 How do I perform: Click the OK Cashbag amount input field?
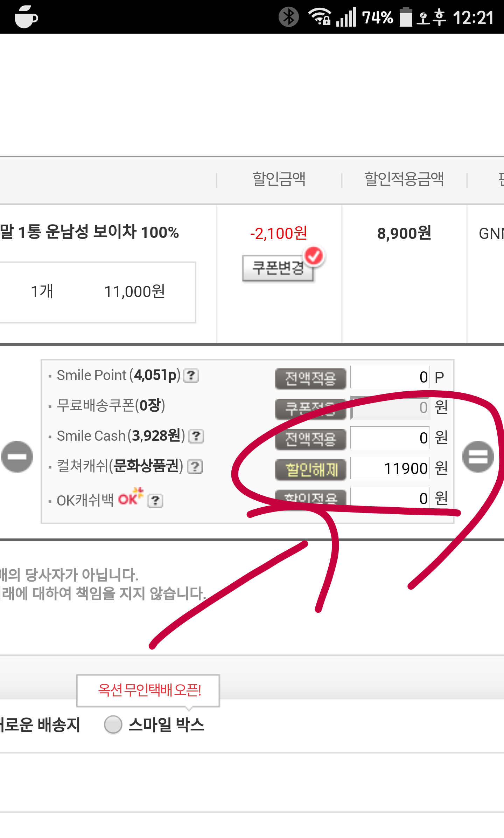(390, 497)
